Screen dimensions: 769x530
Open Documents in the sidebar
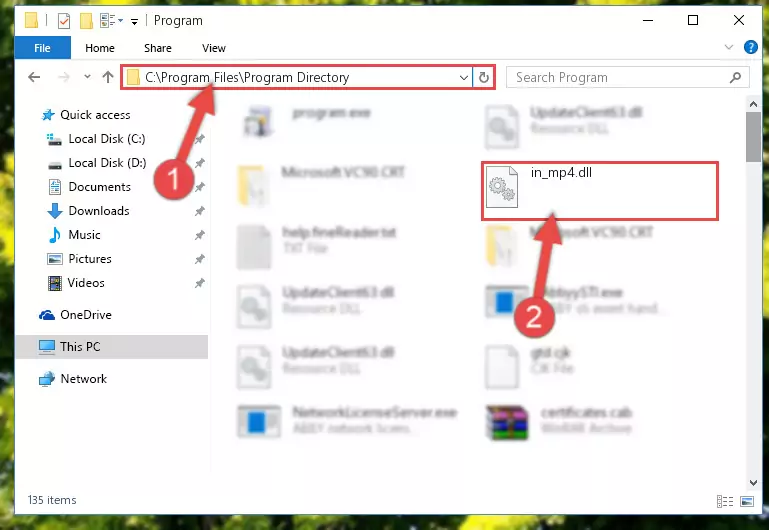100,187
